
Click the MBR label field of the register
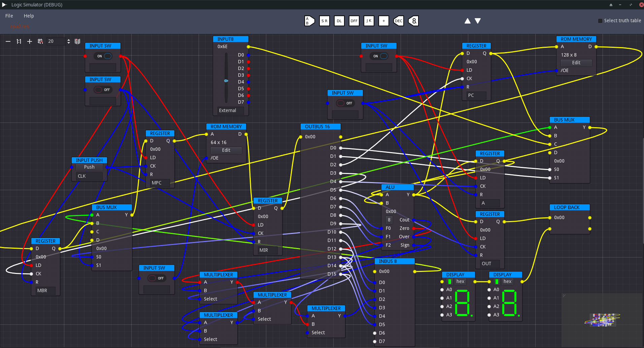(x=45, y=290)
